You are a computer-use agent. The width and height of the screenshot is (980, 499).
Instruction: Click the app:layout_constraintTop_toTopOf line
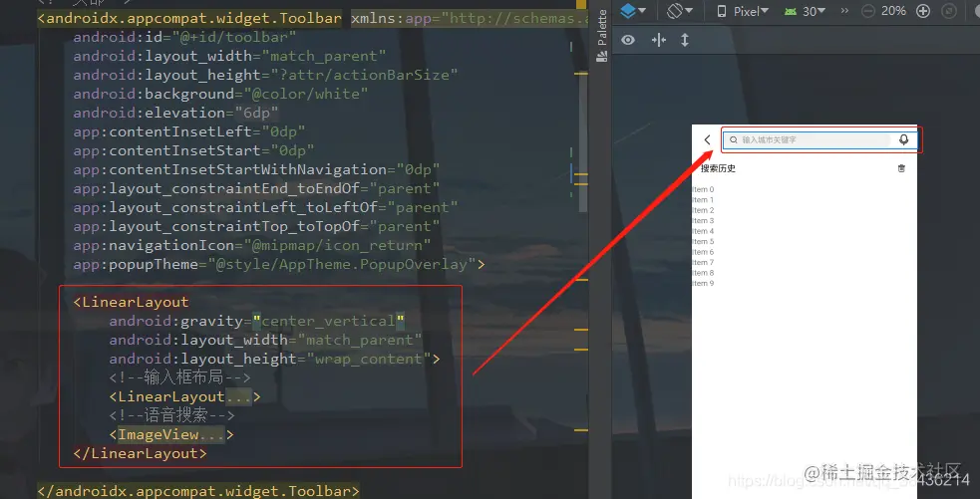point(257,226)
